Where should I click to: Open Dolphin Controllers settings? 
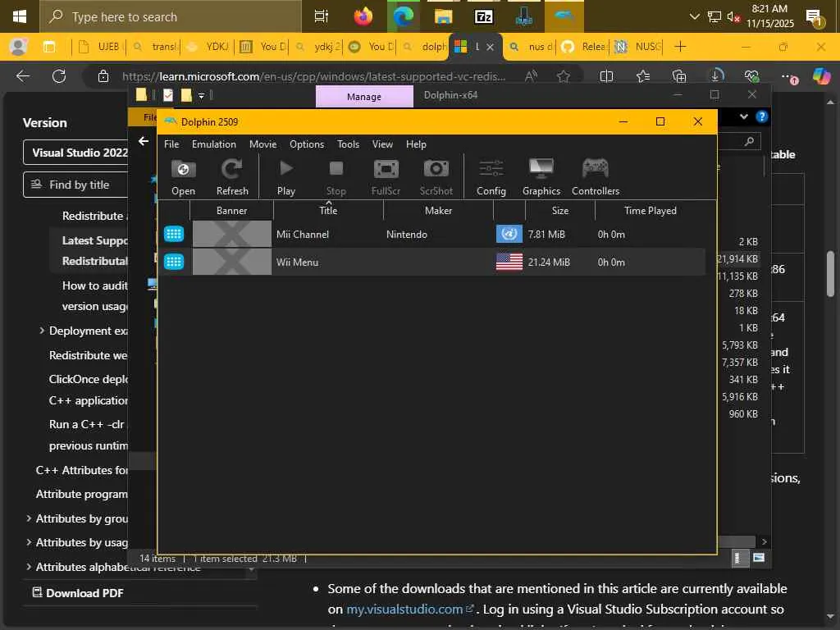(596, 177)
